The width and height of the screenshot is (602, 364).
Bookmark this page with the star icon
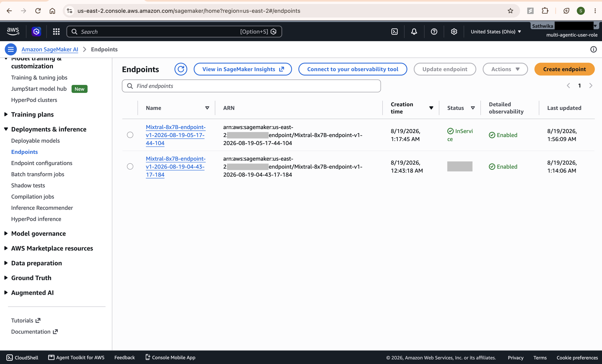pos(510,11)
